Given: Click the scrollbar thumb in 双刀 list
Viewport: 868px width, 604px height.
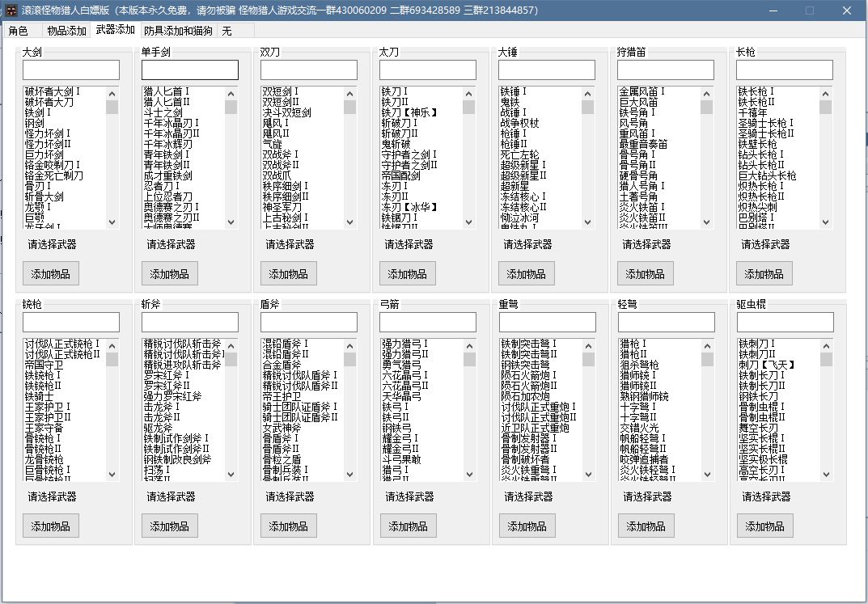Looking at the screenshot, I should [x=349, y=108].
